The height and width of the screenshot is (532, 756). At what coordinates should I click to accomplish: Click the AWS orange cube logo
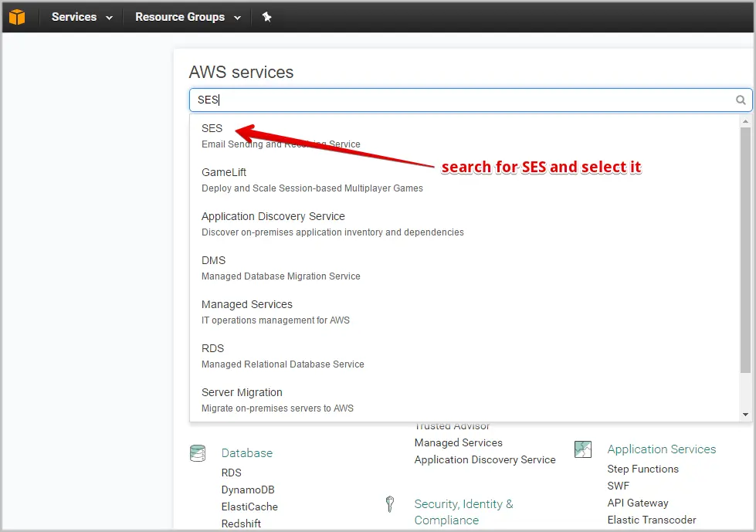pos(17,16)
